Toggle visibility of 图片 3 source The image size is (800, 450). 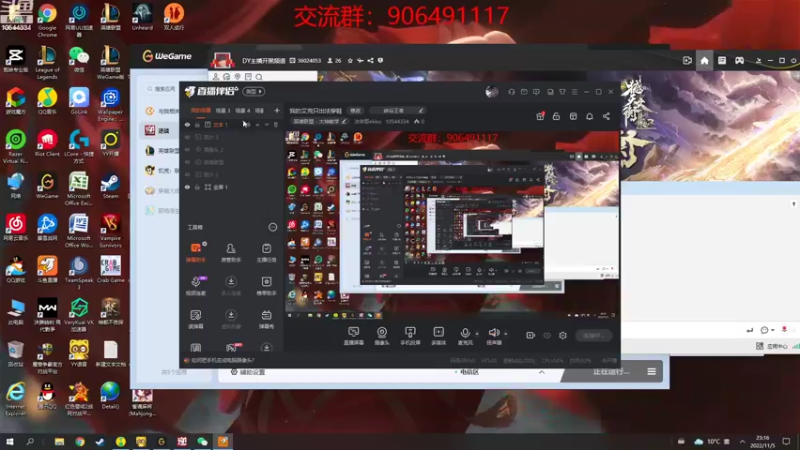coord(187,137)
